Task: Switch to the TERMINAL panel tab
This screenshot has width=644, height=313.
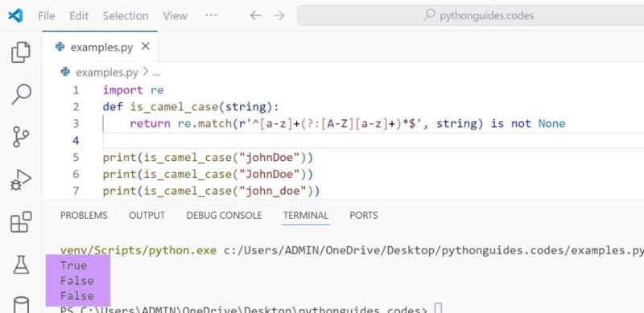Action: [306, 216]
